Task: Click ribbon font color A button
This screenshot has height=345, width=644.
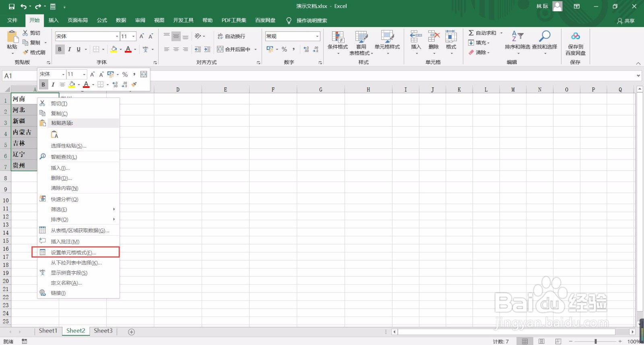Action: tap(128, 49)
